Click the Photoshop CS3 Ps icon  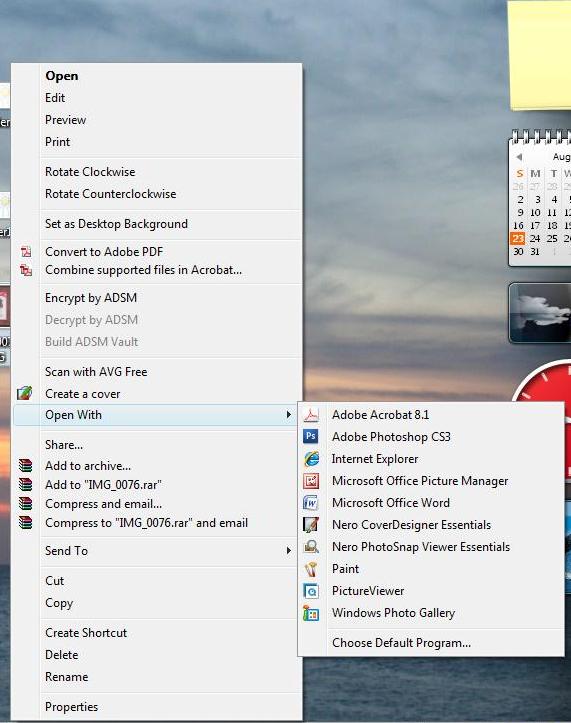pos(311,436)
